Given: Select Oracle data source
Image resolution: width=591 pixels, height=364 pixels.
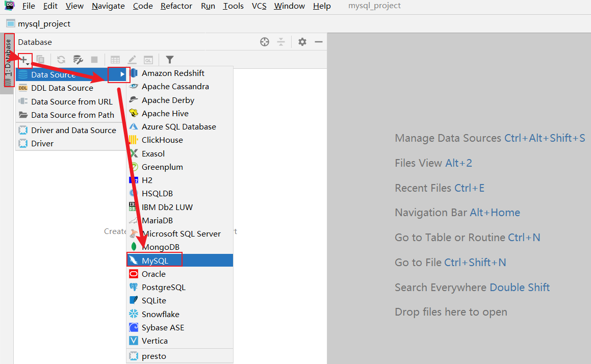Looking at the screenshot, I should [x=180, y=274].
